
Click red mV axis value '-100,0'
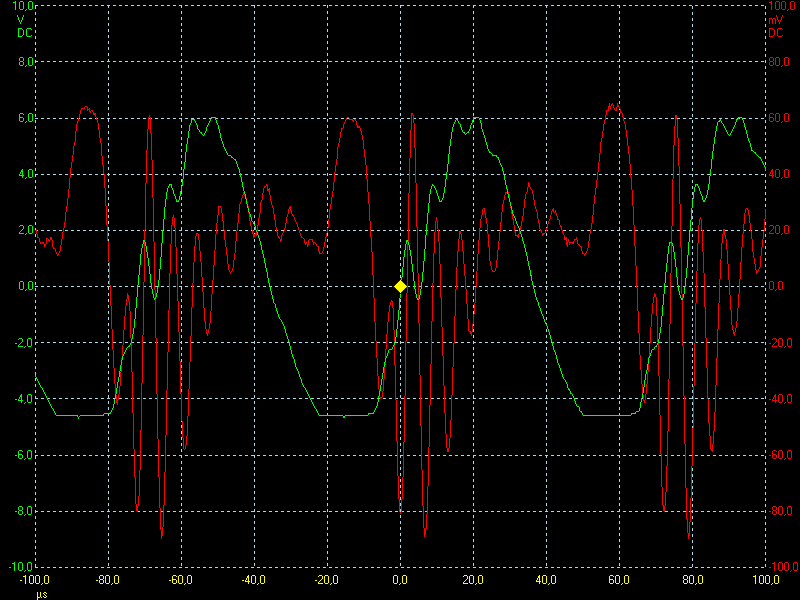click(783, 567)
